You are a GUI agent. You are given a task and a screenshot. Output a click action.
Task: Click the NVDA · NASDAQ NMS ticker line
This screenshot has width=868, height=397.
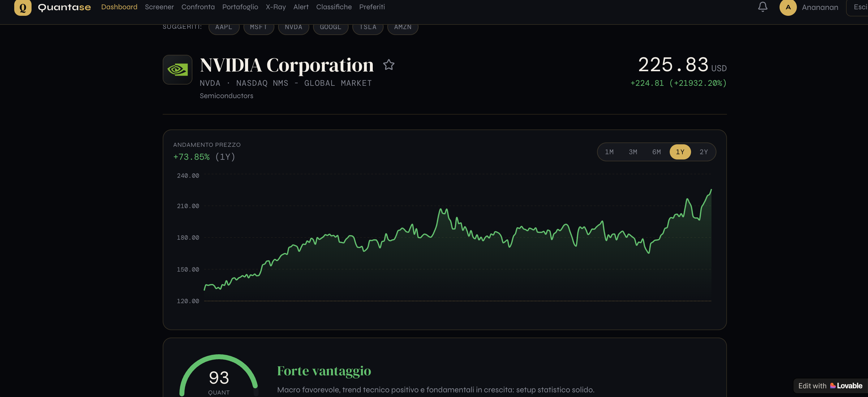[x=286, y=83]
